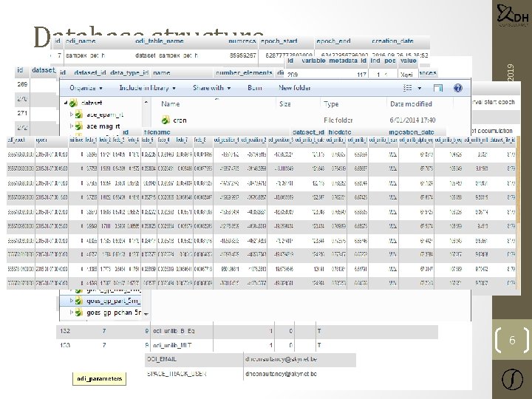532x399 pixels.
Task: Expand the ace_epam_rt folder
Action: tap(71, 115)
